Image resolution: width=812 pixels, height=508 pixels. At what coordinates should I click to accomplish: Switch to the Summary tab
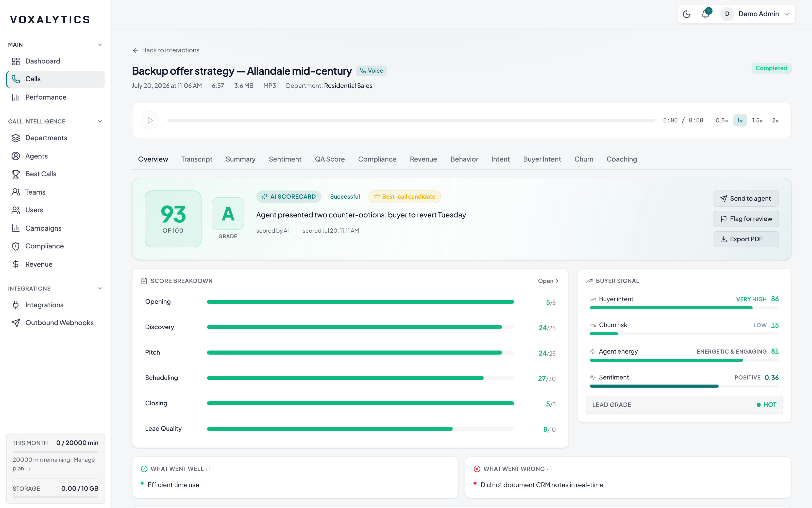(241, 159)
